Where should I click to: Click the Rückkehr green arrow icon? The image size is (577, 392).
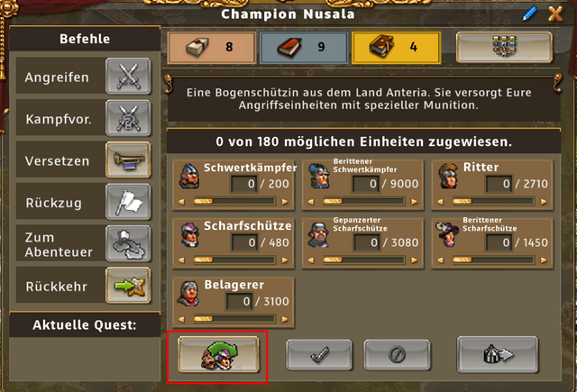click(128, 286)
